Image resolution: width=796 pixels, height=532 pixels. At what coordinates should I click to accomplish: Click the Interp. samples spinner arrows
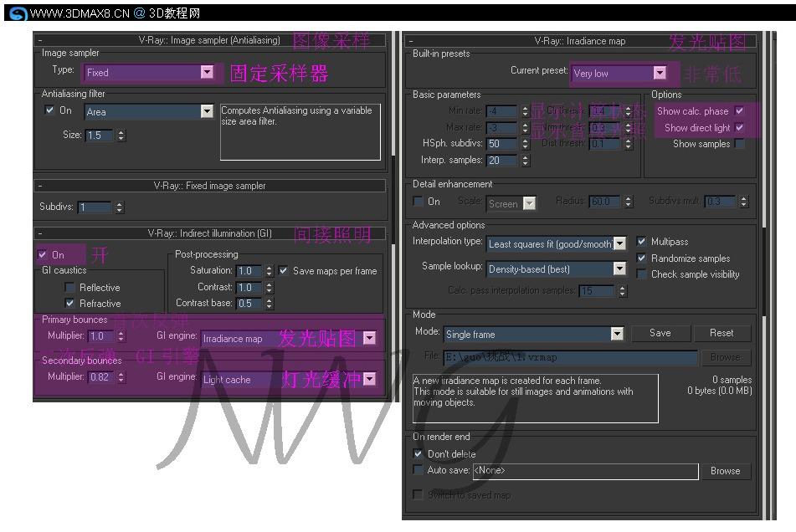click(x=526, y=161)
